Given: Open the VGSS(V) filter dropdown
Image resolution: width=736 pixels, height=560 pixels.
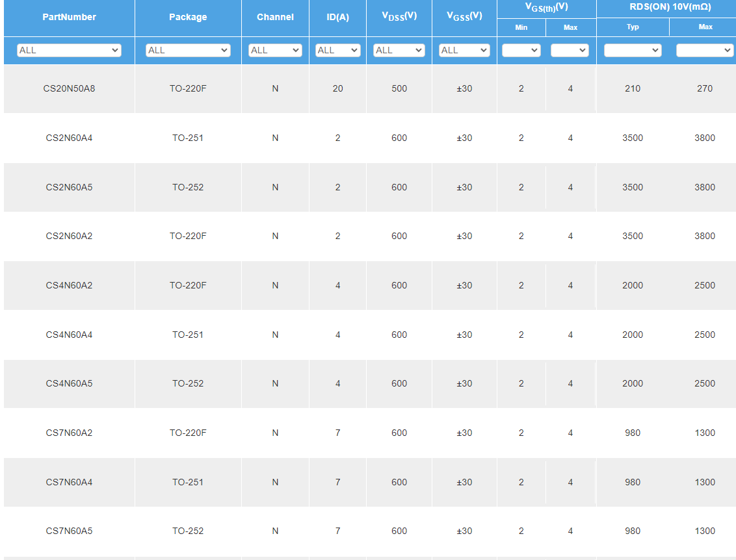Looking at the screenshot, I should [464, 50].
